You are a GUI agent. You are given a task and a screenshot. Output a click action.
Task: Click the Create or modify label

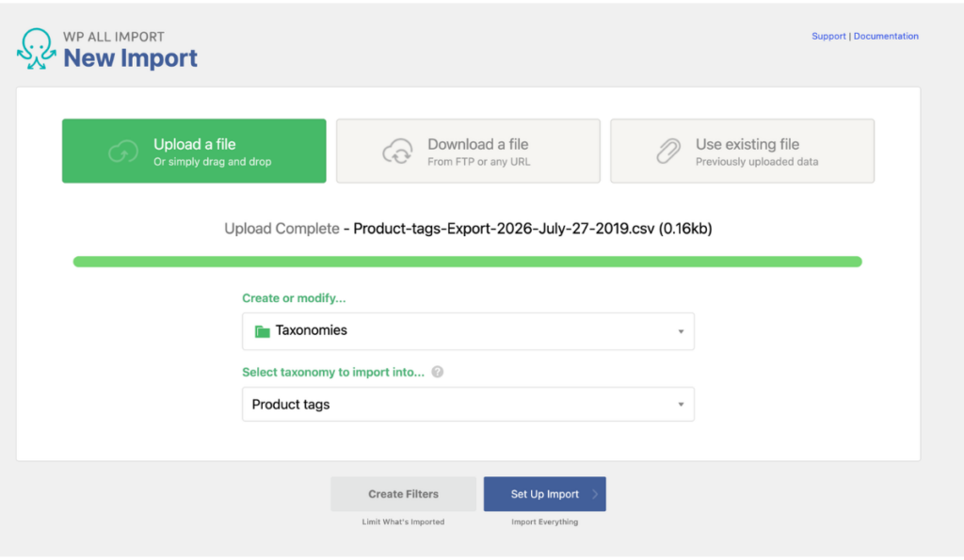click(x=294, y=298)
